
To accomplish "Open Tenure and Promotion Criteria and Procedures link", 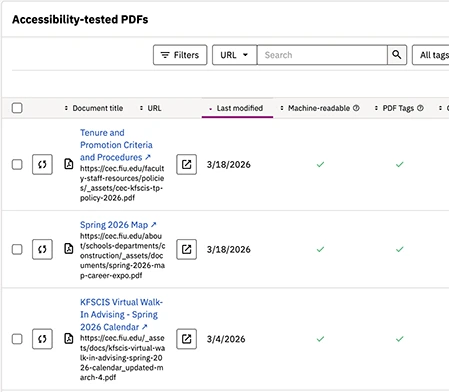I will click(116, 145).
